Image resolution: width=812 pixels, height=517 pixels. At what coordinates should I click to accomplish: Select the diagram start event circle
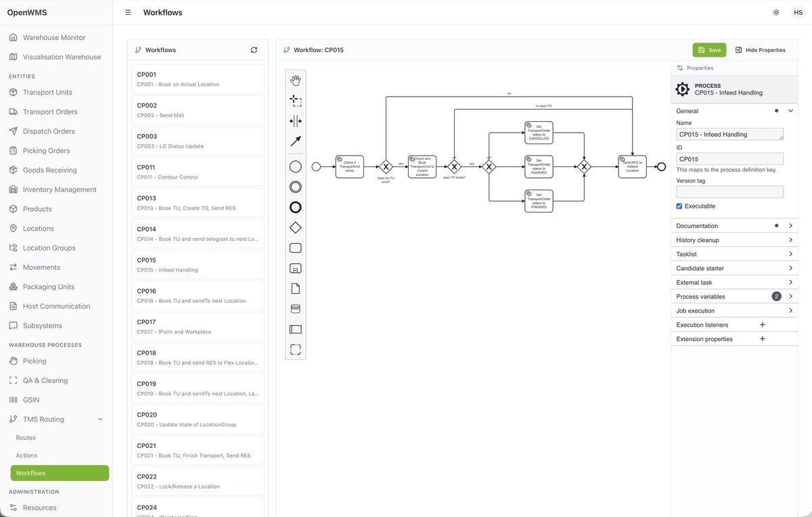pyautogui.click(x=316, y=166)
